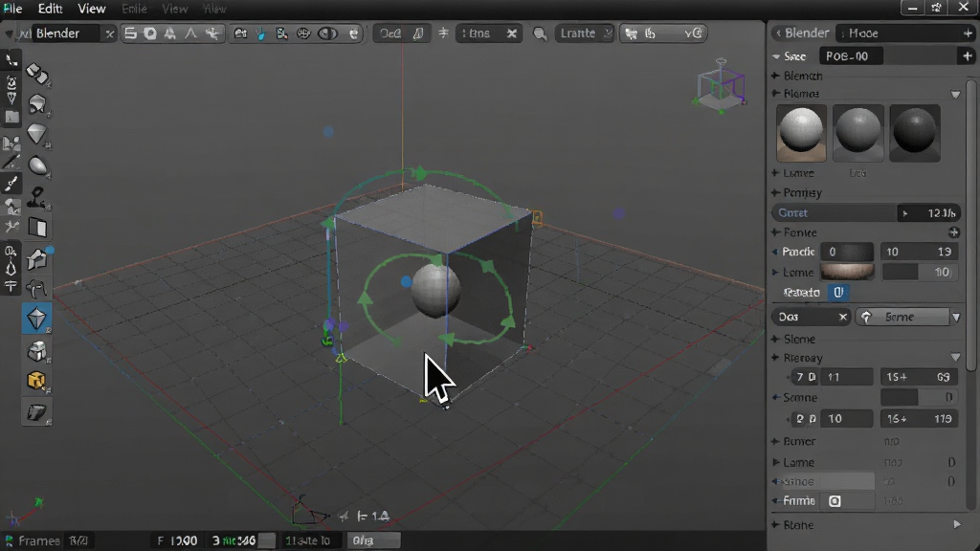
Task: Click the field showing 16+ and 119
Action: click(919, 419)
